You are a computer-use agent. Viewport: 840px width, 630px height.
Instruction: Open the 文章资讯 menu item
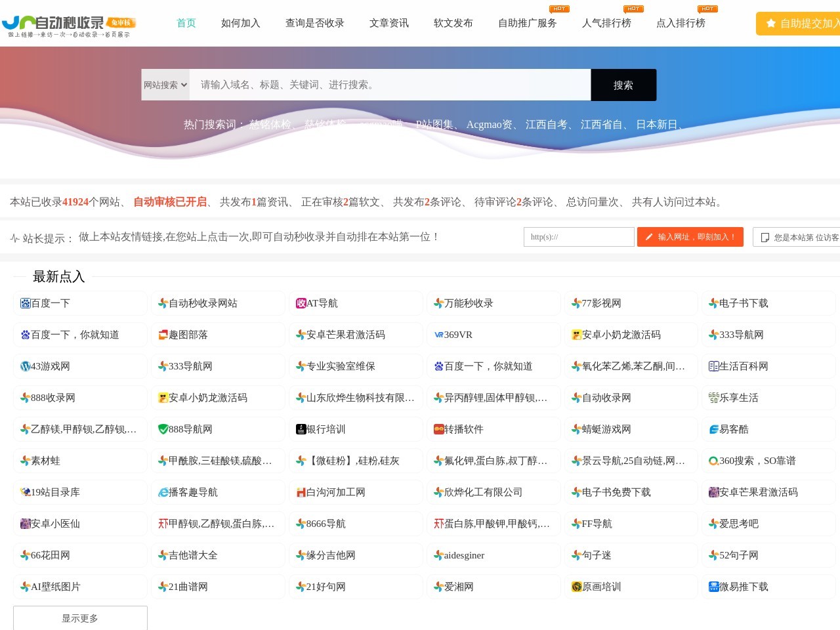(388, 22)
